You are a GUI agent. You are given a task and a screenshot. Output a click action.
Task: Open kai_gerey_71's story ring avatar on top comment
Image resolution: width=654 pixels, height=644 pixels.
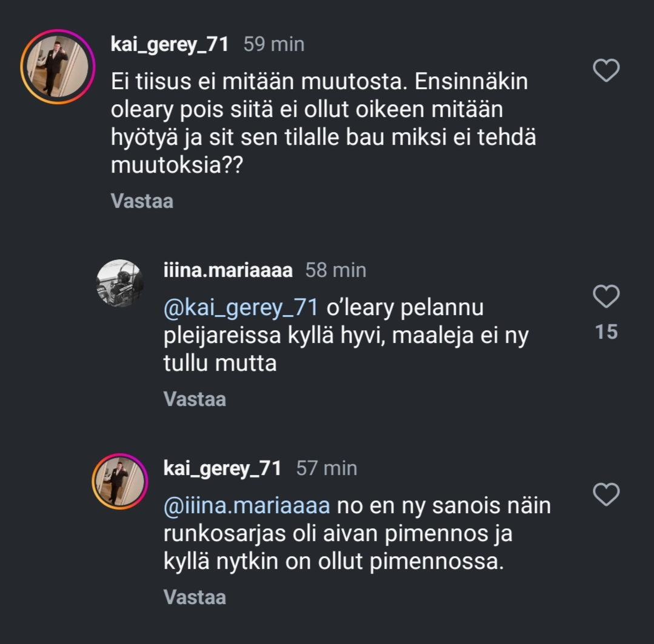tap(58, 67)
